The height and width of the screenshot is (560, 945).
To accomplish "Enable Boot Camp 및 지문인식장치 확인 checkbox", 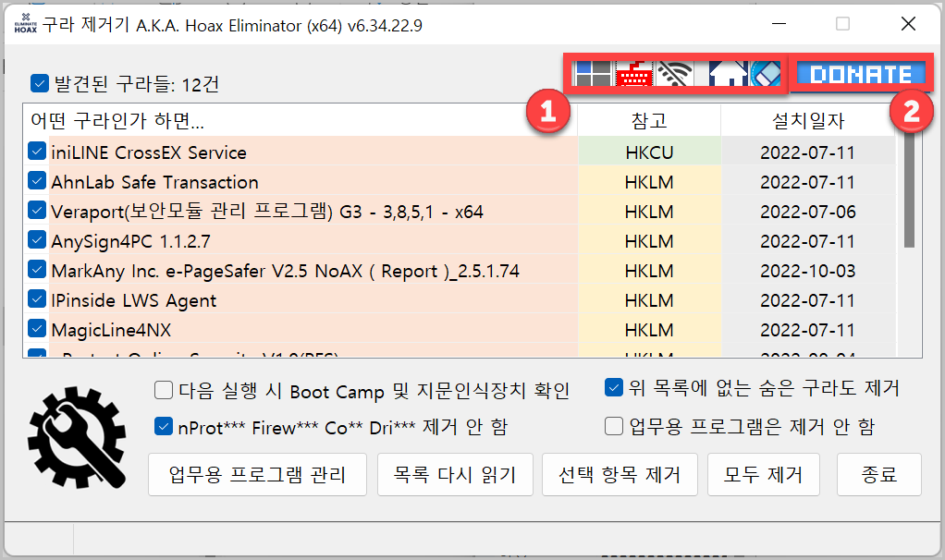I will coord(164,390).
